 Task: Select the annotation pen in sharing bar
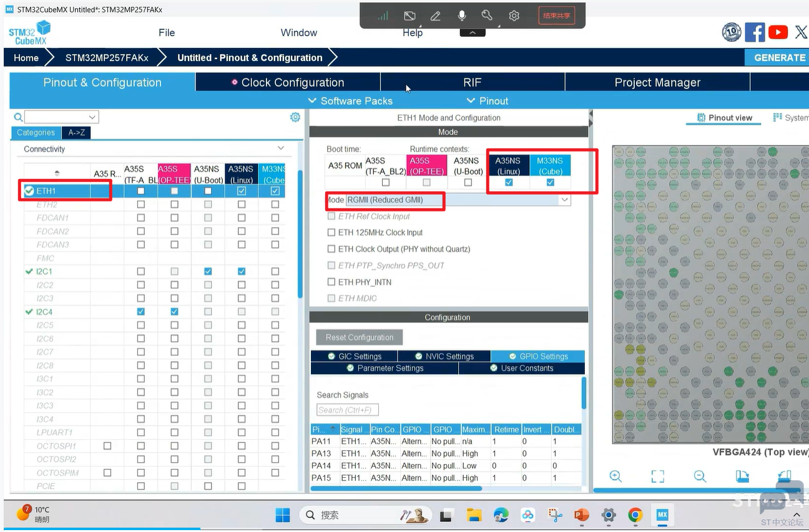[436, 16]
